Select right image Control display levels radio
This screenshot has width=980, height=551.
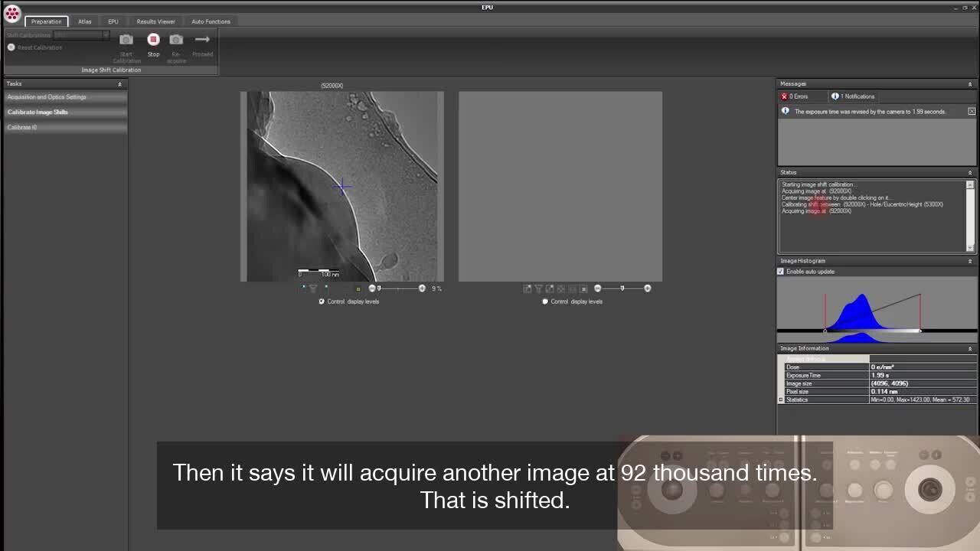point(545,302)
